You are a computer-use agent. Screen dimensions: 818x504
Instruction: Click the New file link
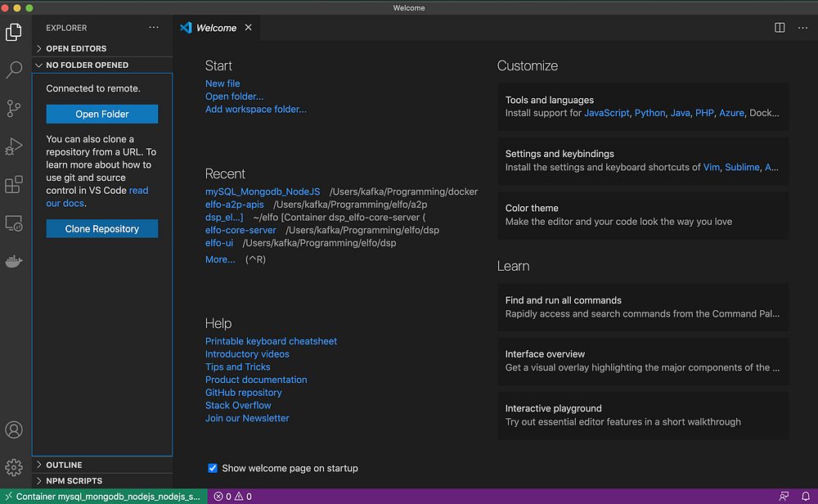point(222,83)
